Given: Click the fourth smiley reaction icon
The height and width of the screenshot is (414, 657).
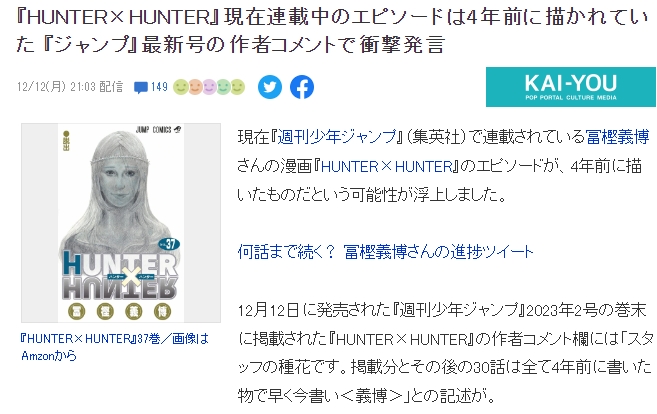Looking at the screenshot, I should (x=223, y=87).
